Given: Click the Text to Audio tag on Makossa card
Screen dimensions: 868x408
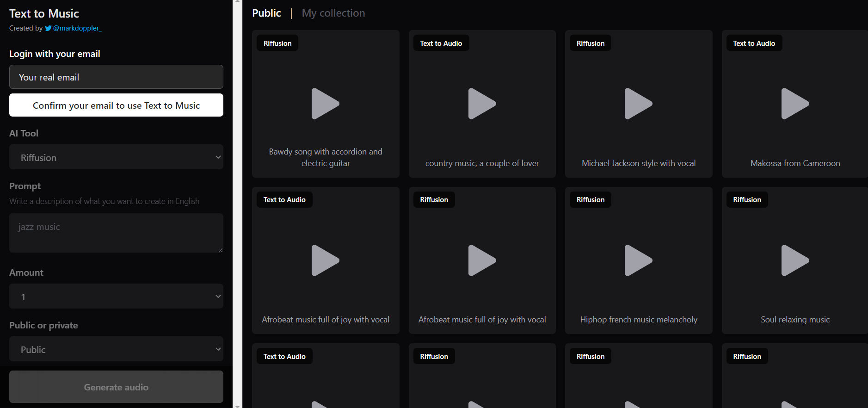Looking at the screenshot, I should click(x=754, y=43).
